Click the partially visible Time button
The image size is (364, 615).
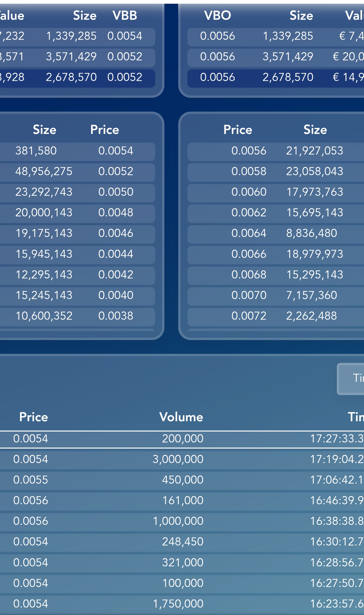pos(351,379)
